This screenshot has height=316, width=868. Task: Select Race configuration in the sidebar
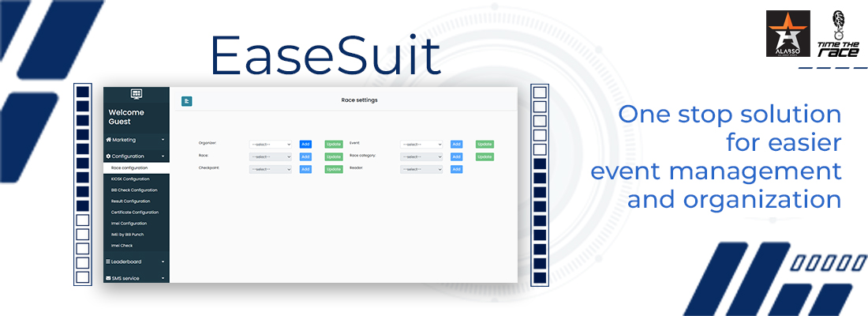coord(137,167)
